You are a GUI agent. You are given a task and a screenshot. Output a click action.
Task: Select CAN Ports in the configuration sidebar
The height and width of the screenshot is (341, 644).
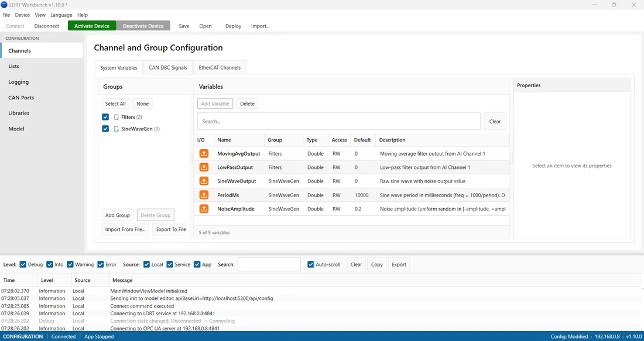[x=42, y=98]
